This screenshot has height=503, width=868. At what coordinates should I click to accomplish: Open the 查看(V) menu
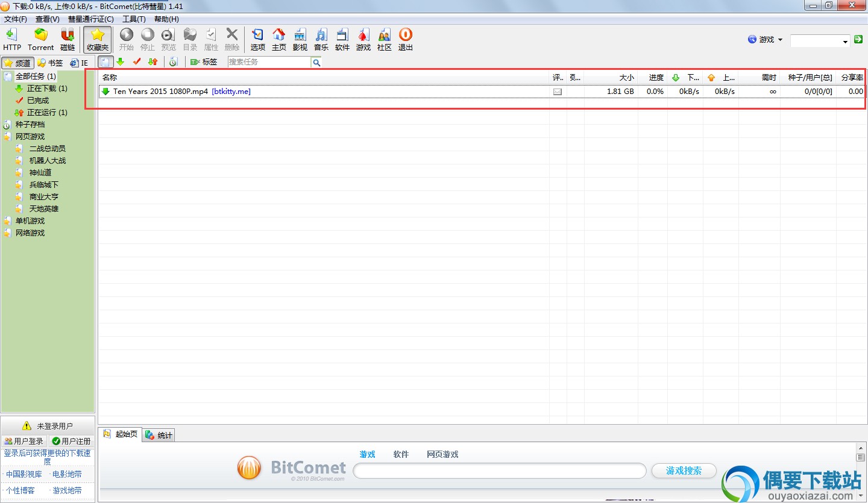48,19
